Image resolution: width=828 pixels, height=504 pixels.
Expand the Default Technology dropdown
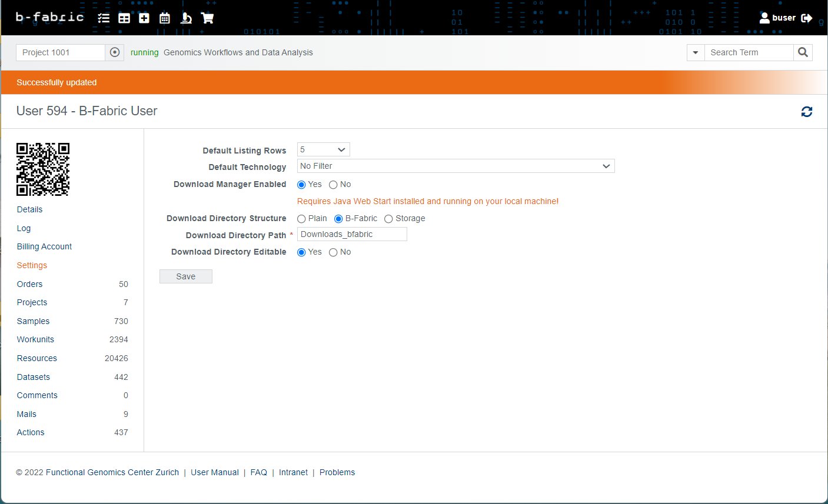pos(455,166)
